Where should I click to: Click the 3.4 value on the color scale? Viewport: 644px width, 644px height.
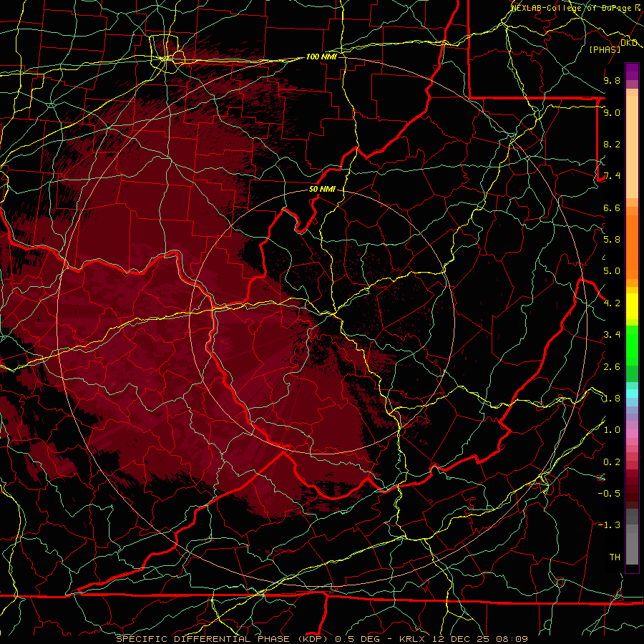[612, 335]
